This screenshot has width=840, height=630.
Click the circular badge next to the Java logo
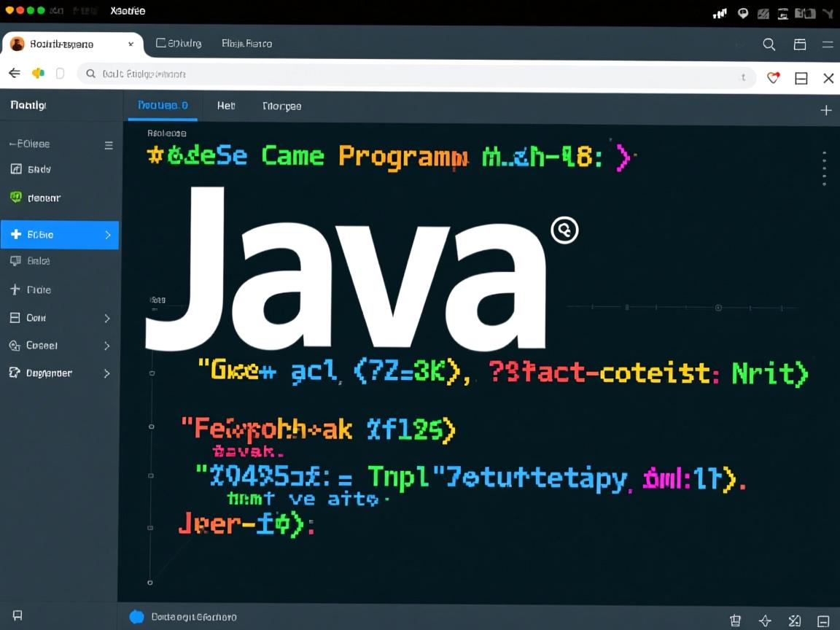[x=564, y=230]
